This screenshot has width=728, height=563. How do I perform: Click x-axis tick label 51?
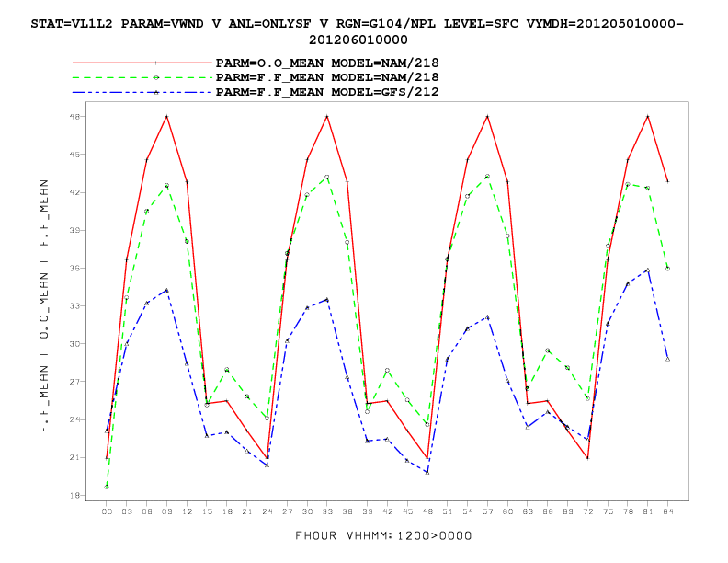[x=448, y=511]
